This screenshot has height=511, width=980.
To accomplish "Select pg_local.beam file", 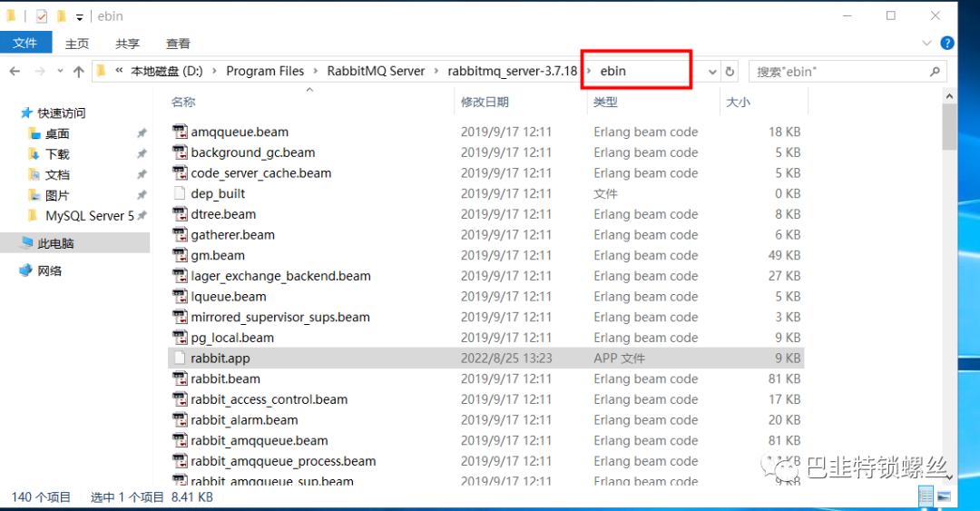I will (x=232, y=339).
